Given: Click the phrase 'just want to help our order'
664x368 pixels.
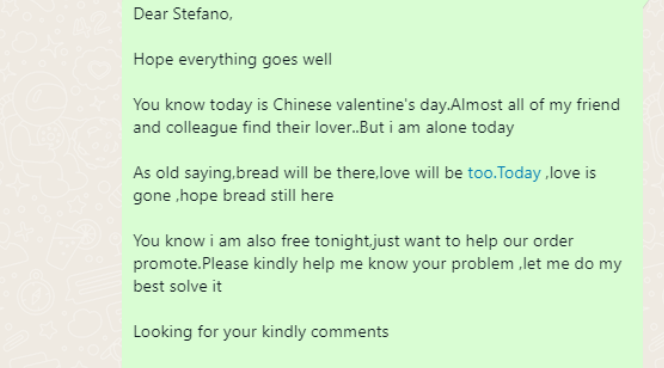Looking at the screenshot, I should pos(473,241).
